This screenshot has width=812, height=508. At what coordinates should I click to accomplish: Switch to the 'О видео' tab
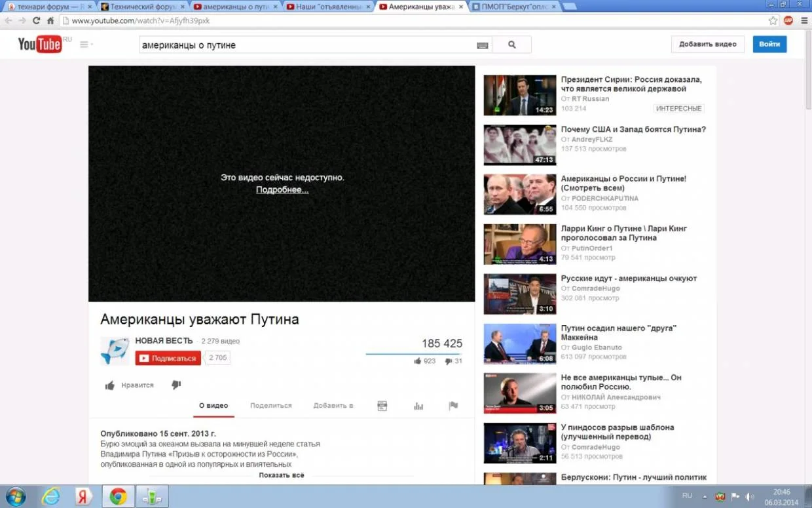tap(213, 406)
